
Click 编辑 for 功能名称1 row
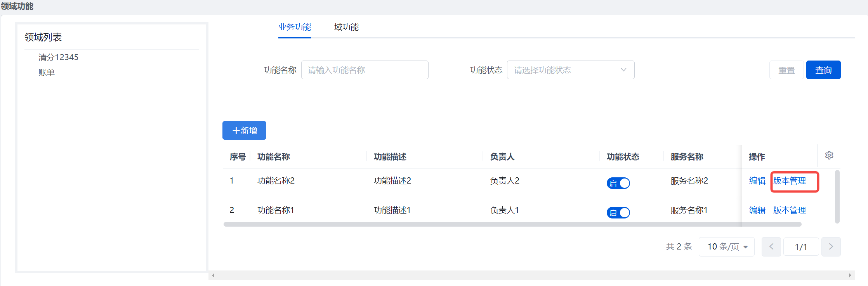(757, 210)
